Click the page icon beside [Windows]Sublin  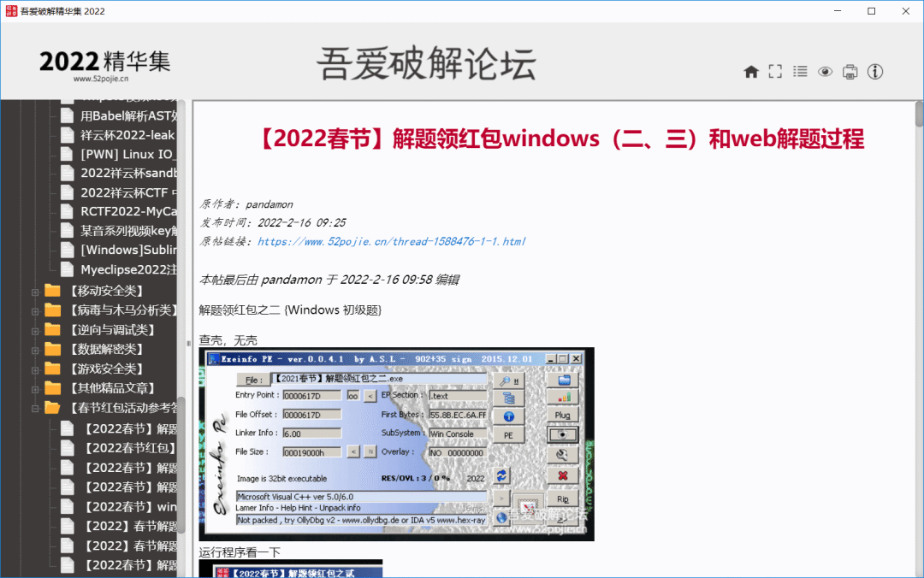coord(68,250)
